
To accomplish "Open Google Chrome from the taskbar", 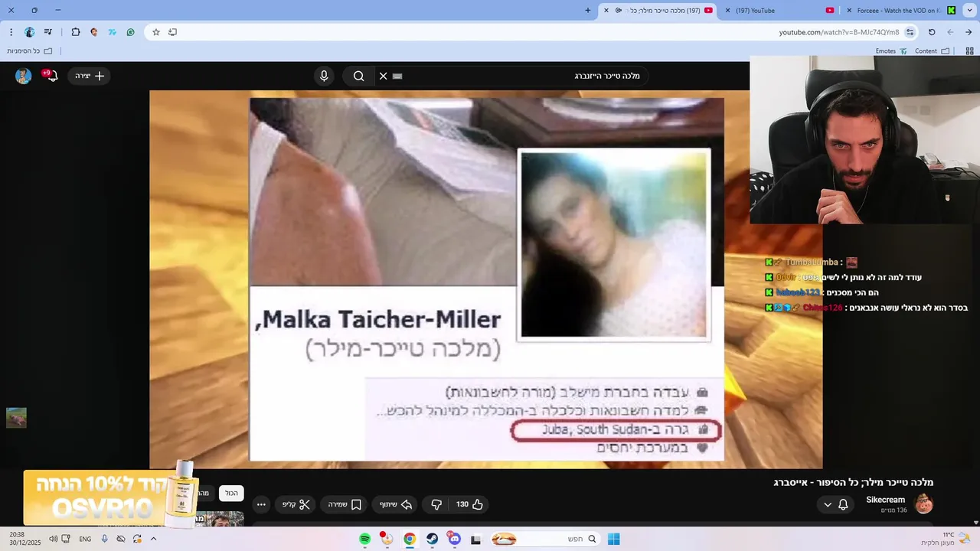I will (410, 539).
